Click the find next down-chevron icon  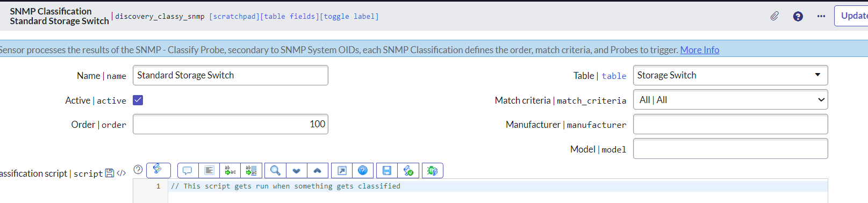click(296, 171)
